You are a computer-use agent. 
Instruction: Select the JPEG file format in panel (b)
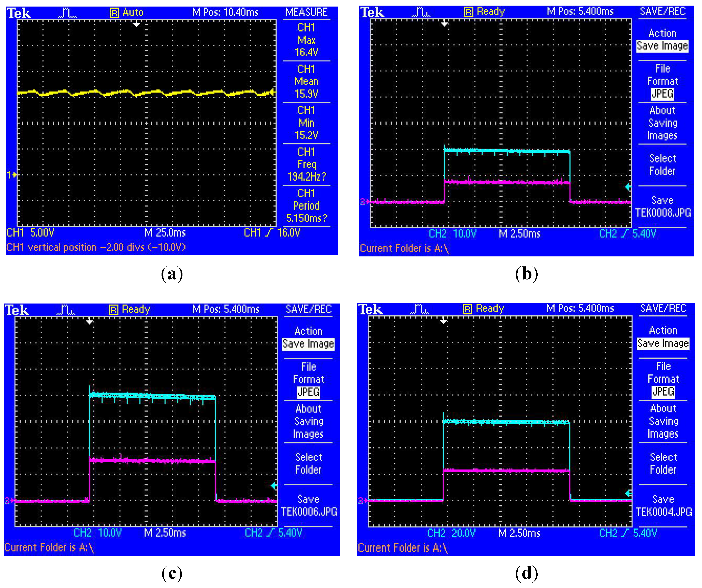(x=662, y=94)
